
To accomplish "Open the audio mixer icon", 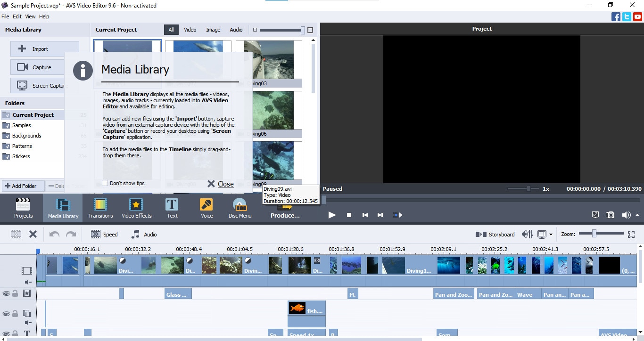I will [527, 234].
